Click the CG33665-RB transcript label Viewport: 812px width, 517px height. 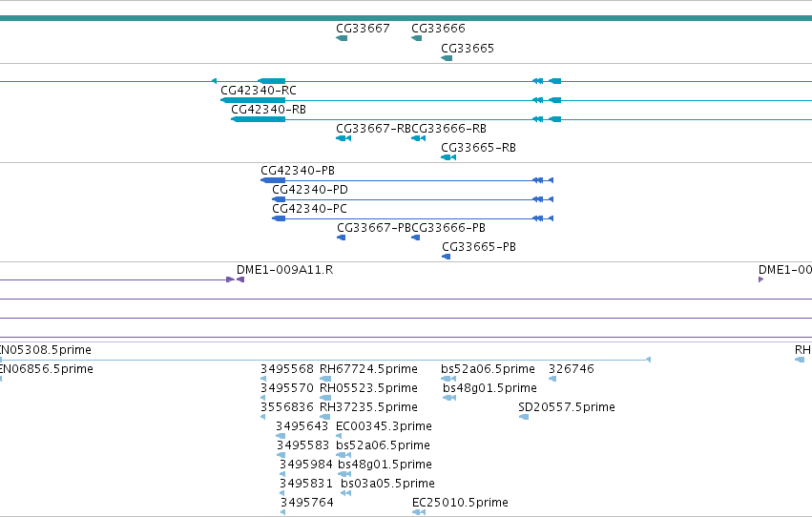[x=478, y=148]
